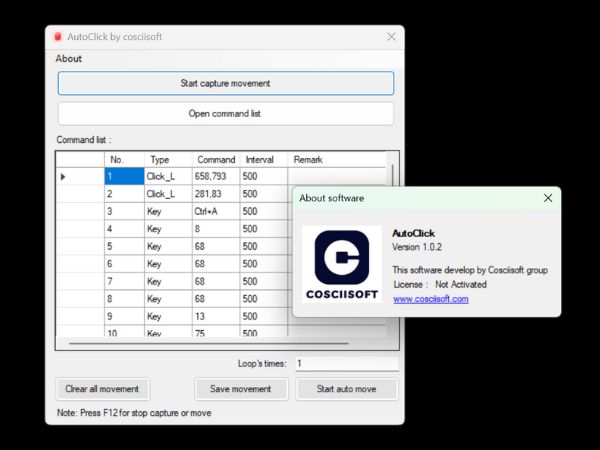Image resolution: width=600 pixels, height=450 pixels.
Task: Click the Type column header
Action: 160,159
